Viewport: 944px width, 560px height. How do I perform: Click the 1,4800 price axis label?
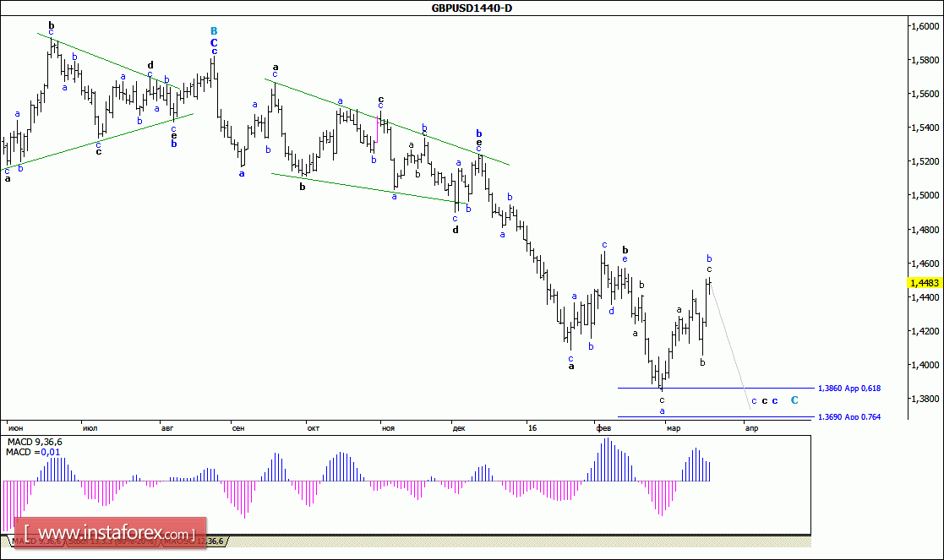coord(925,230)
